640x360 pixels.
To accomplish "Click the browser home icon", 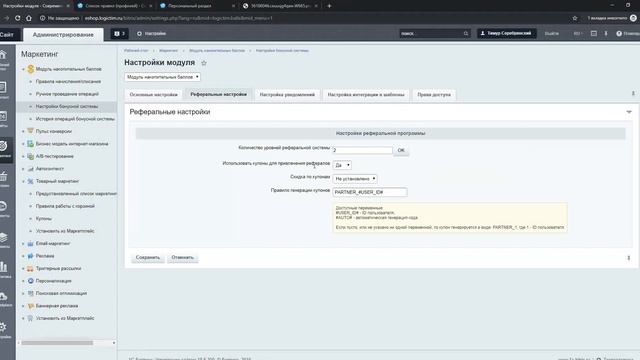I will [x=29, y=18].
